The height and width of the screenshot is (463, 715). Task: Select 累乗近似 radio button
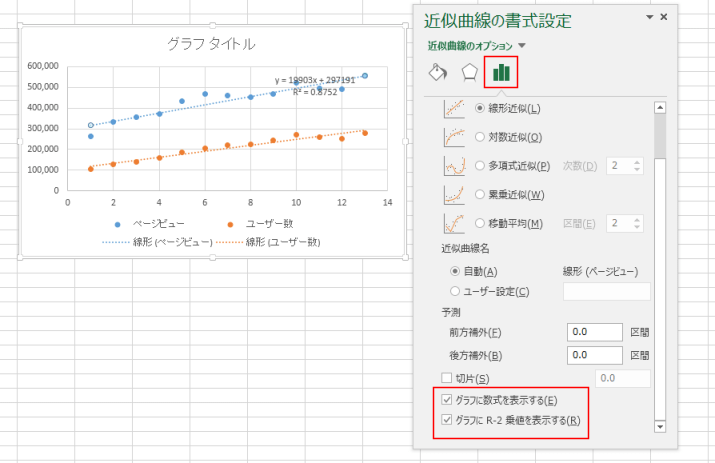(x=479, y=194)
